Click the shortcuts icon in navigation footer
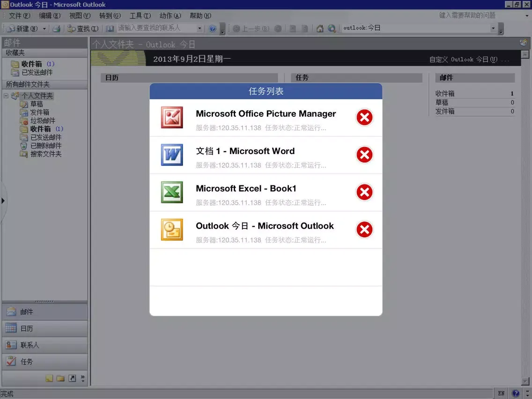532x399 pixels. [x=72, y=378]
